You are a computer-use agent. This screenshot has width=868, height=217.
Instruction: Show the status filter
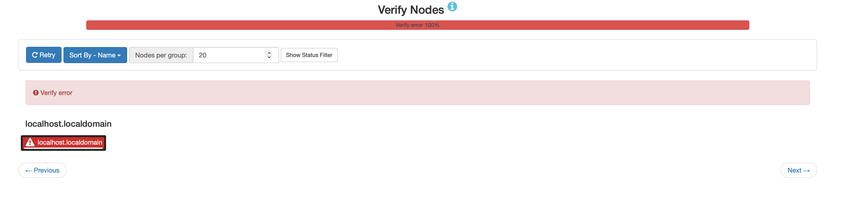coord(309,55)
